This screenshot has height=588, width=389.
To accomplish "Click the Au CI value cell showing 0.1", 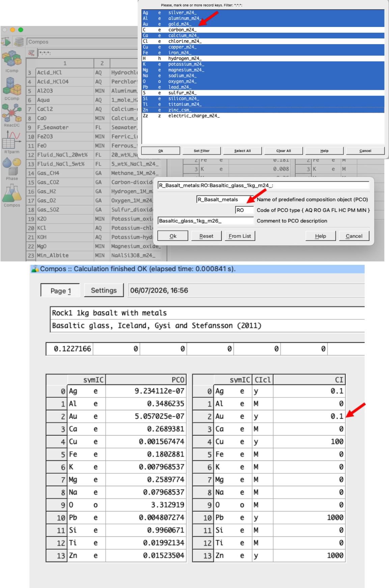I will pos(309,416).
